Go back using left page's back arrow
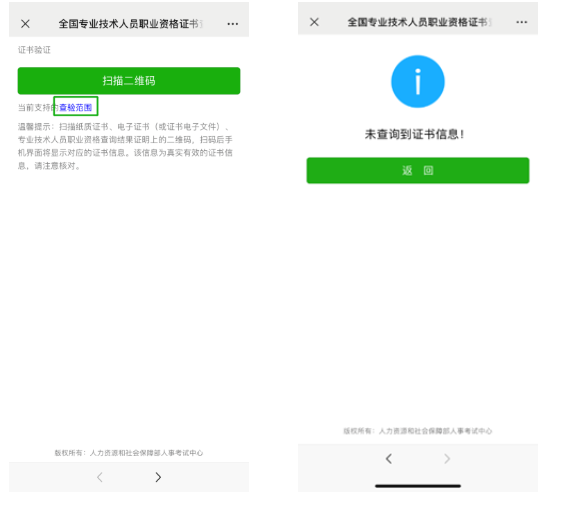561x513 pixels. [100, 477]
